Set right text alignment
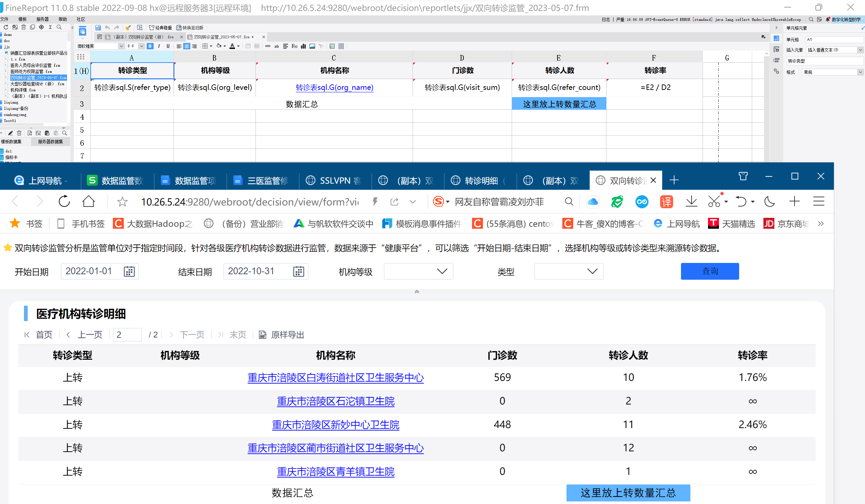The height and width of the screenshot is (504, 865). click(x=194, y=46)
